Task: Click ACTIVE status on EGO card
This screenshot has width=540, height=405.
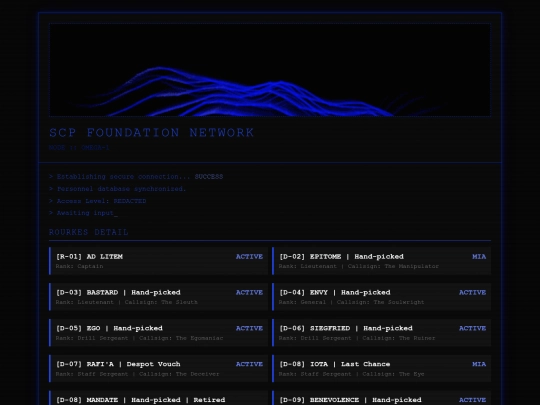Action: [249, 328]
